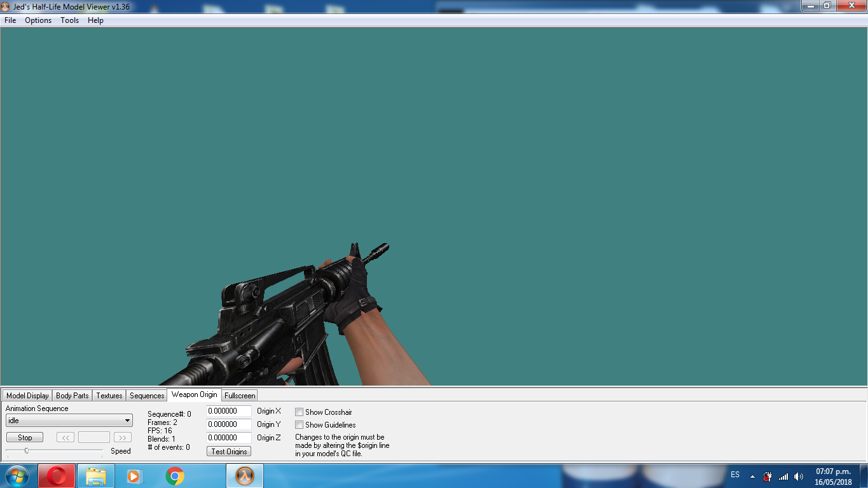This screenshot has height=488, width=868.
Task: Click the 'Blends: 1' text
Action: pos(162,439)
